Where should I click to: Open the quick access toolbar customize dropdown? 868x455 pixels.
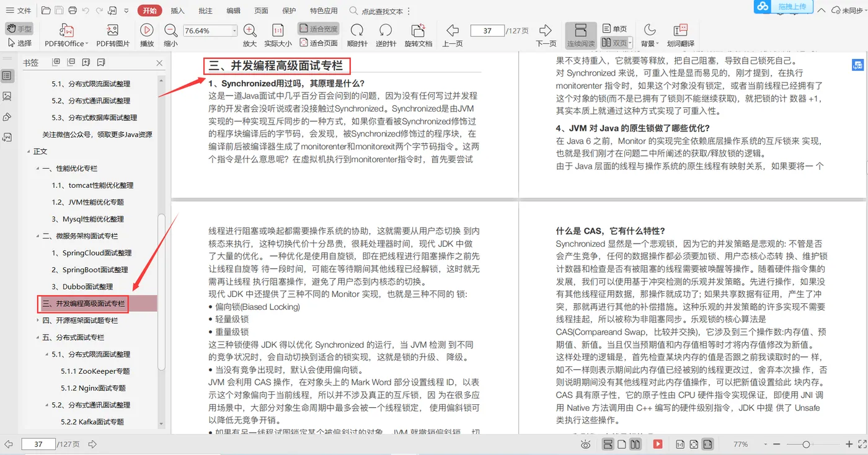click(126, 11)
